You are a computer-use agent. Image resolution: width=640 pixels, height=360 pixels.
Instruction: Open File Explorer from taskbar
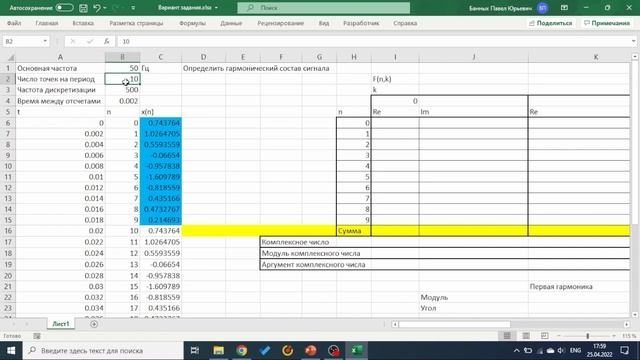coord(218,351)
